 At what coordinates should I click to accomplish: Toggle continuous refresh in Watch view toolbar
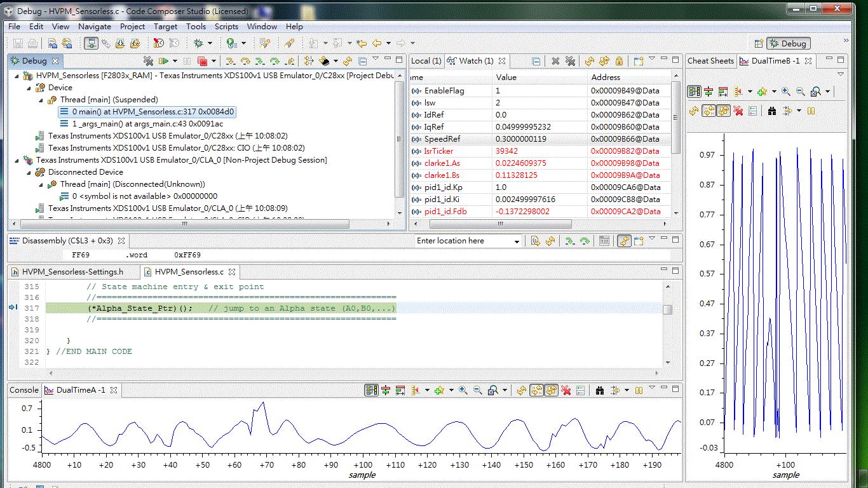click(x=604, y=61)
